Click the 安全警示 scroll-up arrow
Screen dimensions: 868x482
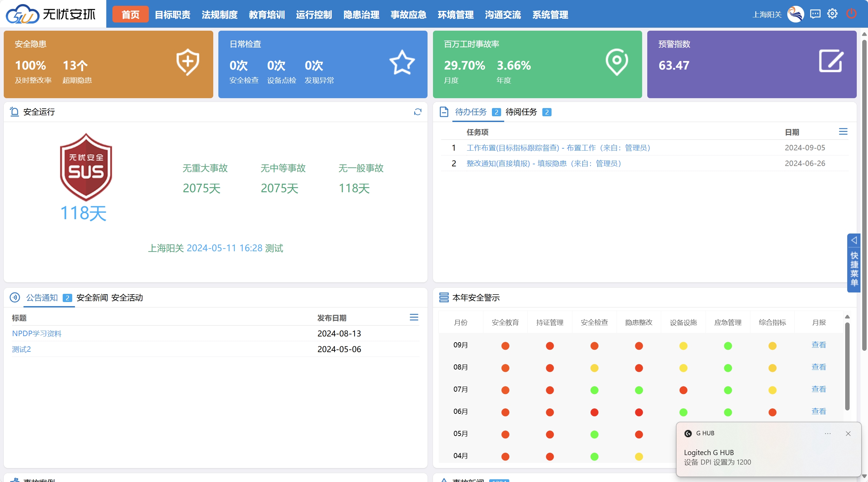[847, 317]
